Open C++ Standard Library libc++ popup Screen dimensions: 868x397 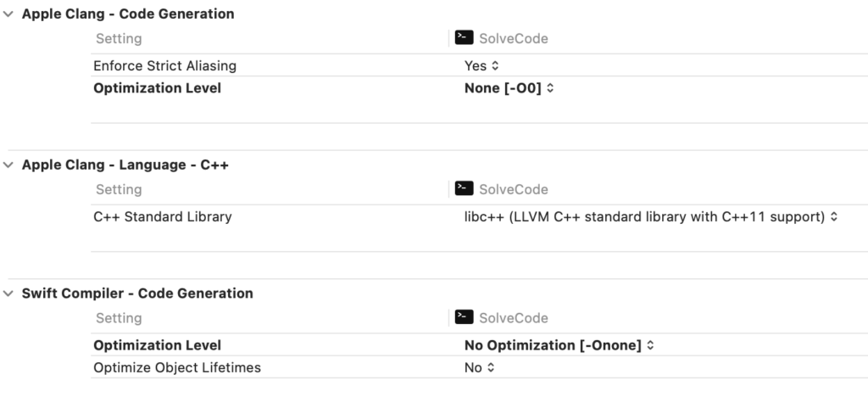650,216
